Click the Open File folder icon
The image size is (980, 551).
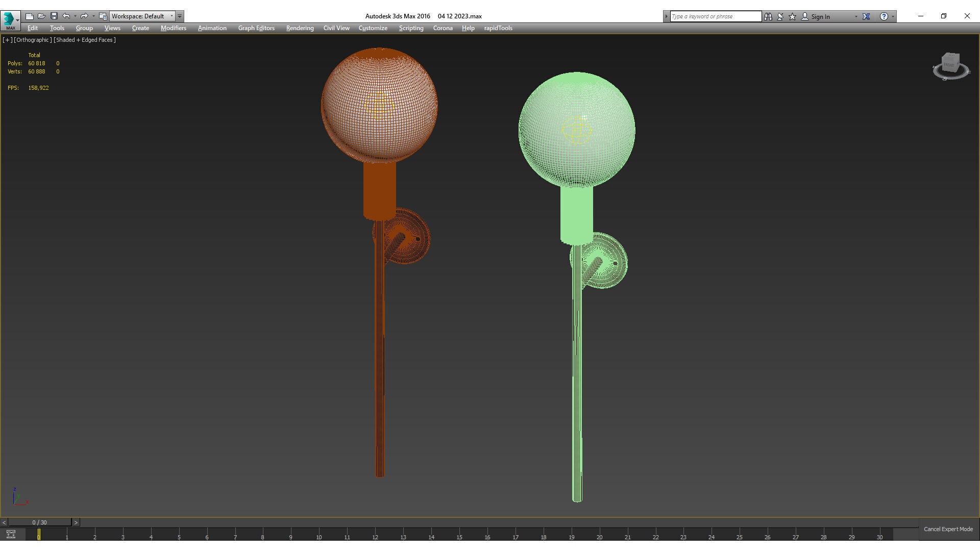42,16
